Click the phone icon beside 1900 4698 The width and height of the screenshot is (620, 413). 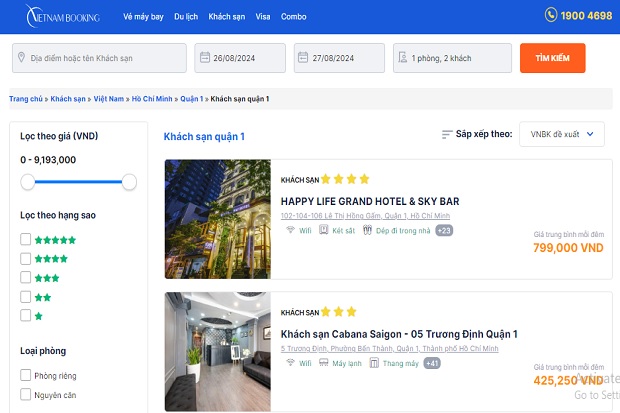pos(551,15)
